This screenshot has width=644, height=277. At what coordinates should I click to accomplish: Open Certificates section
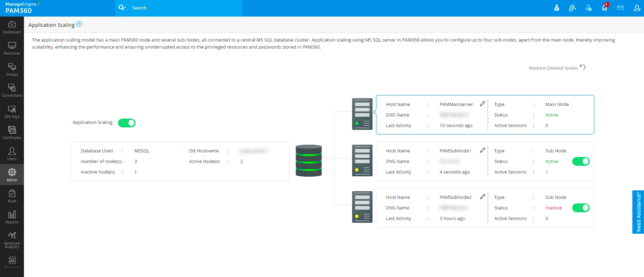[12, 133]
